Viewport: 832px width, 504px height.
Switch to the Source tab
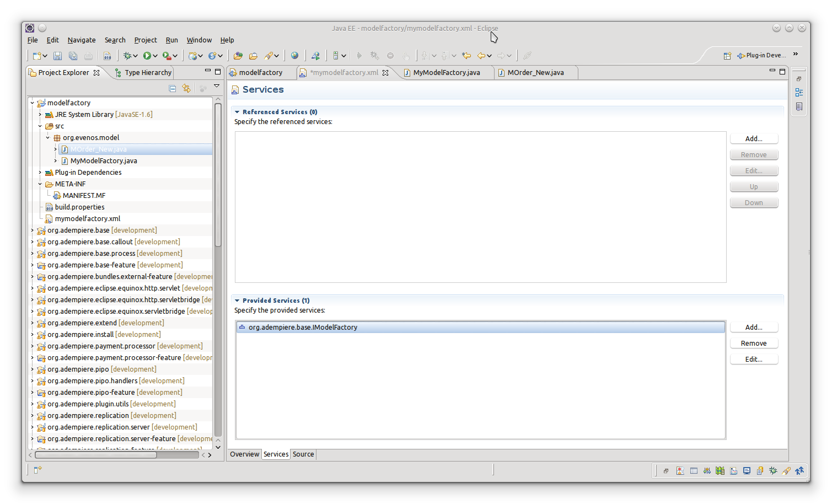[x=303, y=454]
